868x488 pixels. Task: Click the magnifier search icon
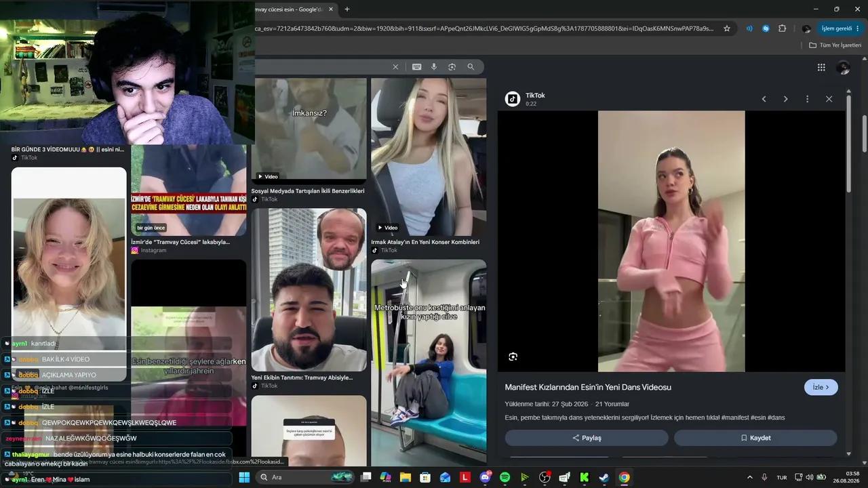click(x=471, y=67)
